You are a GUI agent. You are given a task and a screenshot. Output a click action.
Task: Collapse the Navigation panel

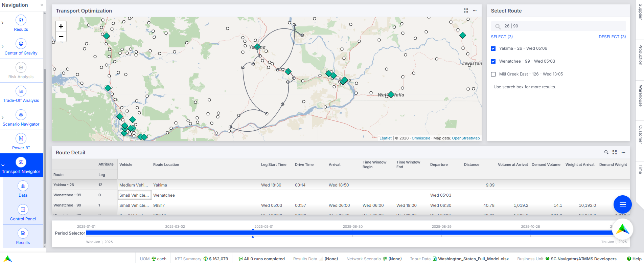pyautogui.click(x=42, y=5)
